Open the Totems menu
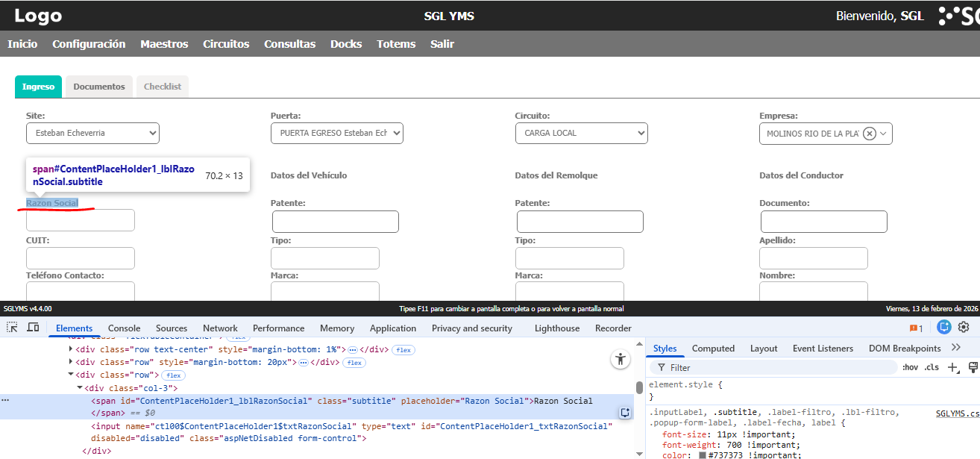Screen dimensions: 980x459 click(x=396, y=44)
